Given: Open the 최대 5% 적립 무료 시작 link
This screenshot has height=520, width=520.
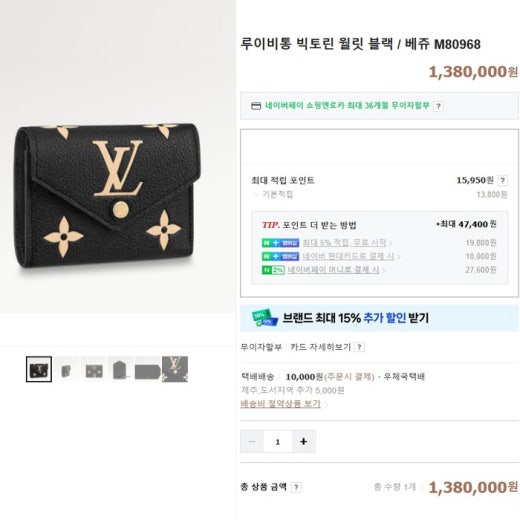Looking at the screenshot, I should pos(344,243).
